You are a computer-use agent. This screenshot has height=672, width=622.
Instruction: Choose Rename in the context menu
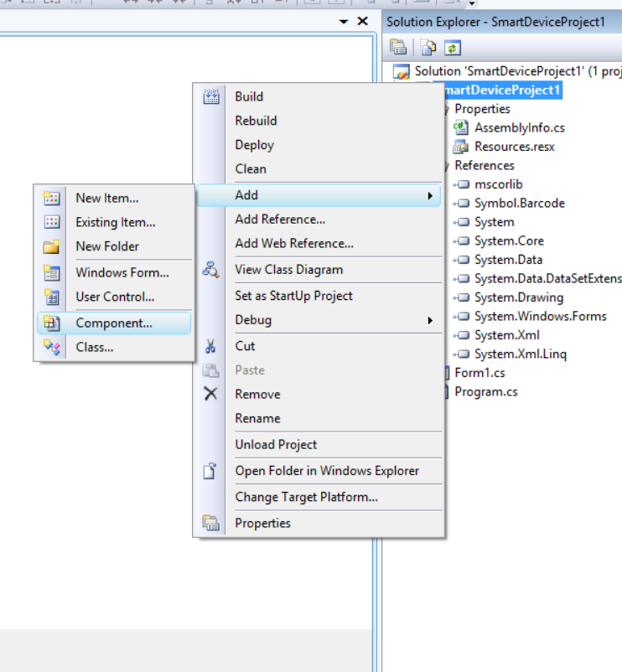pyautogui.click(x=318, y=418)
